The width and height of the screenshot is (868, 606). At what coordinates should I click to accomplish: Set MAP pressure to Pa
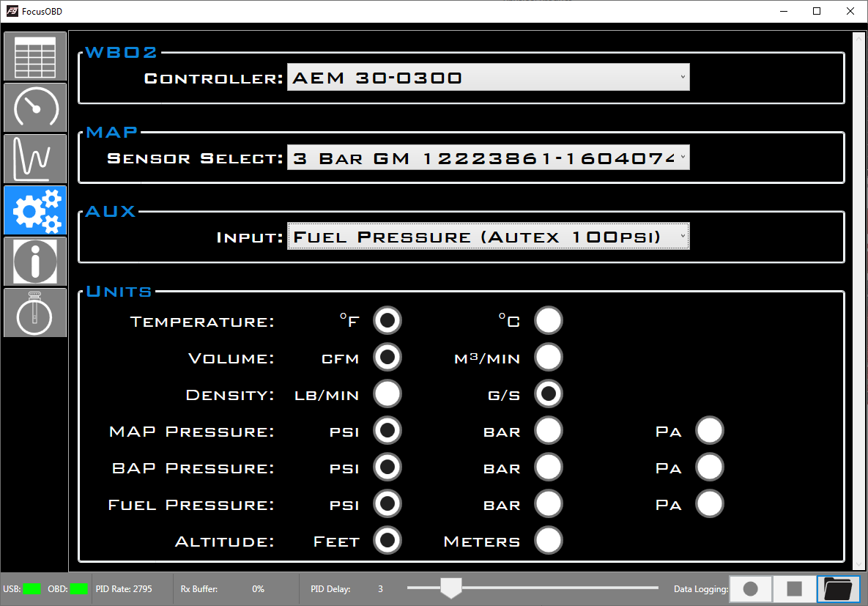click(x=710, y=430)
